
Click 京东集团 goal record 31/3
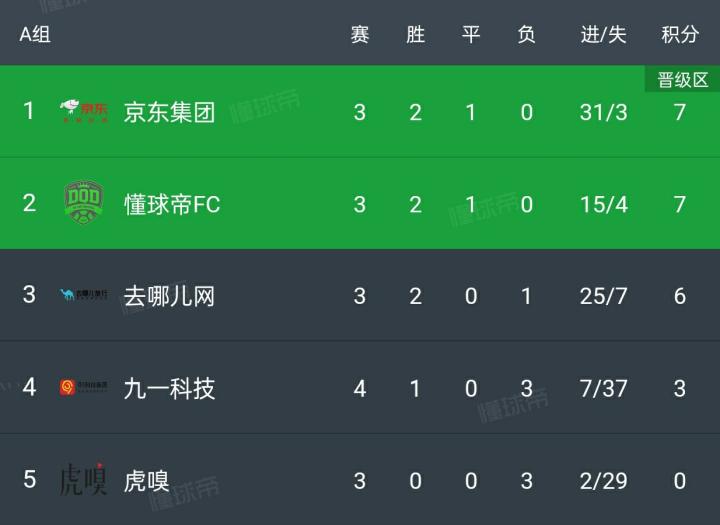coord(603,111)
